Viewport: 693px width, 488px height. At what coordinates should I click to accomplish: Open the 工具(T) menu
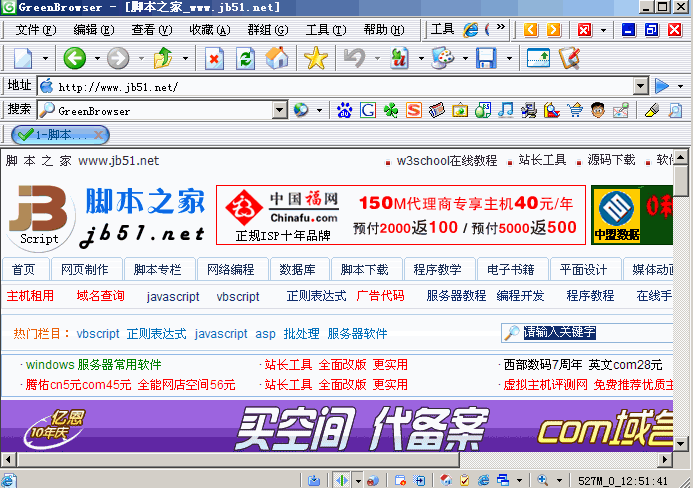(326, 30)
